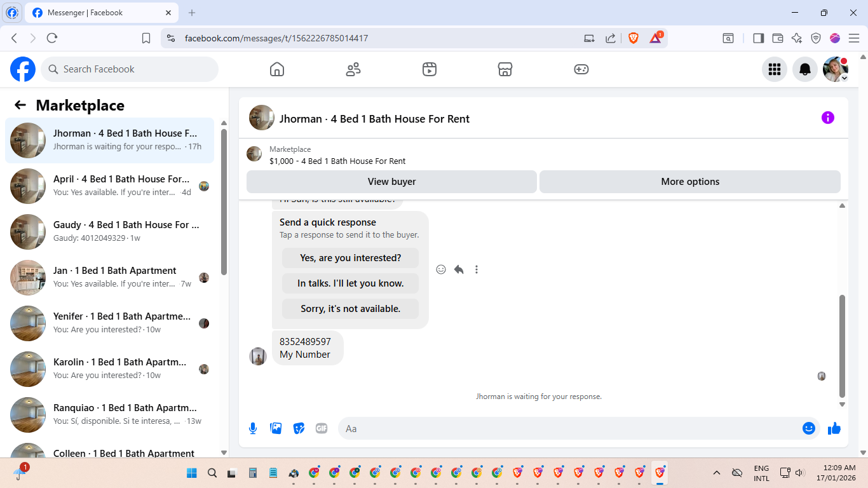Send a thumbs up like
The width and height of the screenshot is (868, 488).
[x=834, y=428]
